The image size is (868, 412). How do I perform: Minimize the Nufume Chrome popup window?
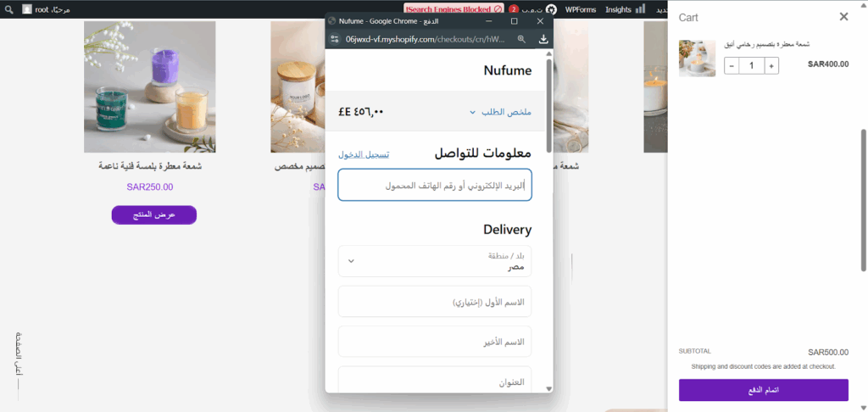pyautogui.click(x=488, y=21)
